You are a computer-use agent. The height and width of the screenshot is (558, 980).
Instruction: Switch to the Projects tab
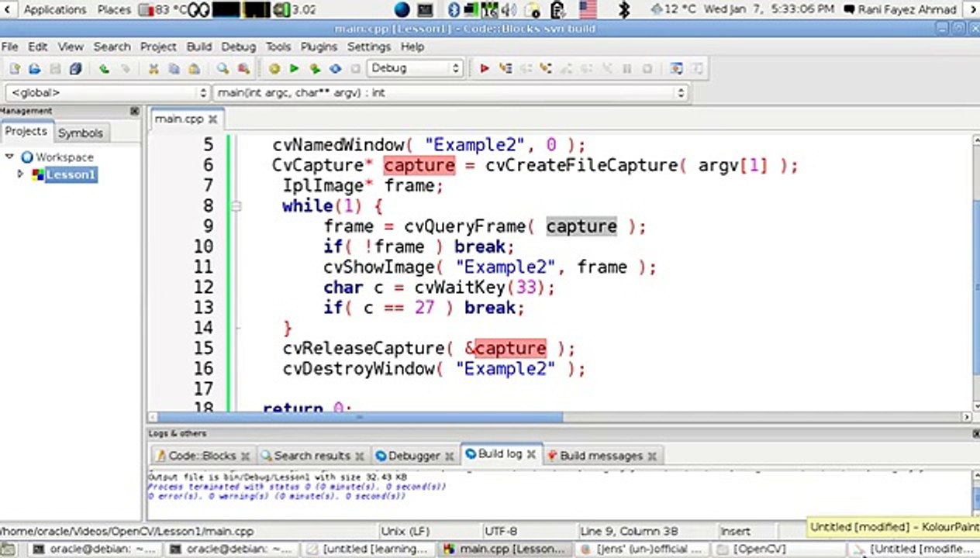[x=26, y=131]
